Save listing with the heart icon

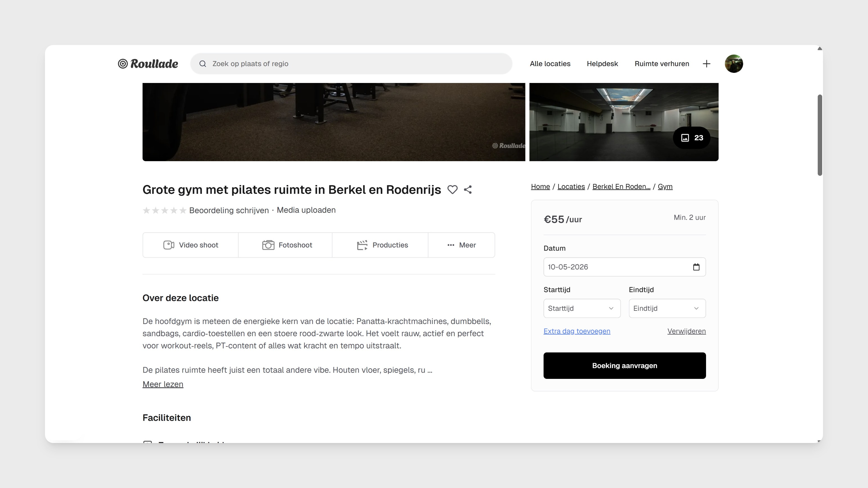coord(452,190)
